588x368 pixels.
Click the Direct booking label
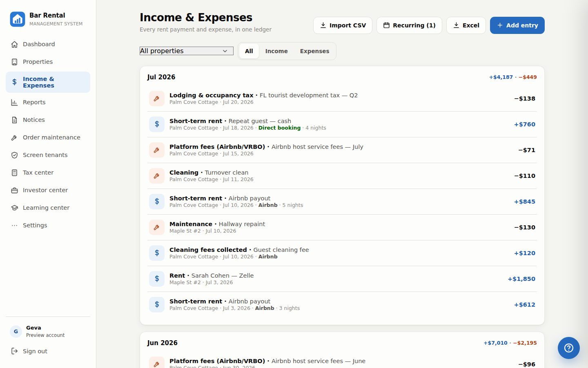(x=279, y=128)
